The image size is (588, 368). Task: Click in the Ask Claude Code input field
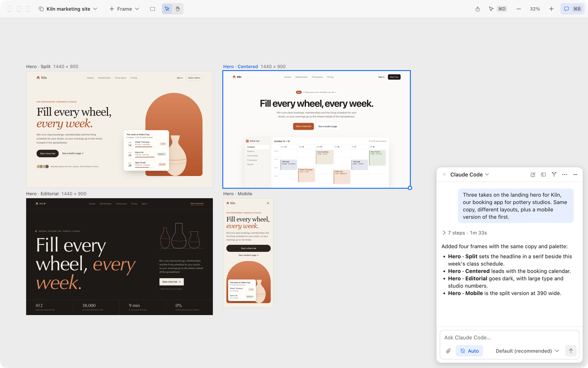[x=510, y=337]
